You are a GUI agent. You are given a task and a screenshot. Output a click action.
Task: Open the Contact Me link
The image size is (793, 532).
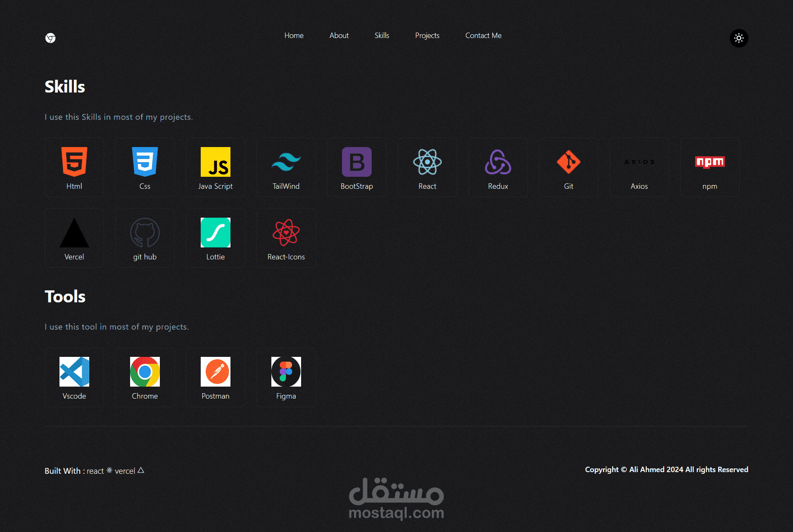[483, 36]
